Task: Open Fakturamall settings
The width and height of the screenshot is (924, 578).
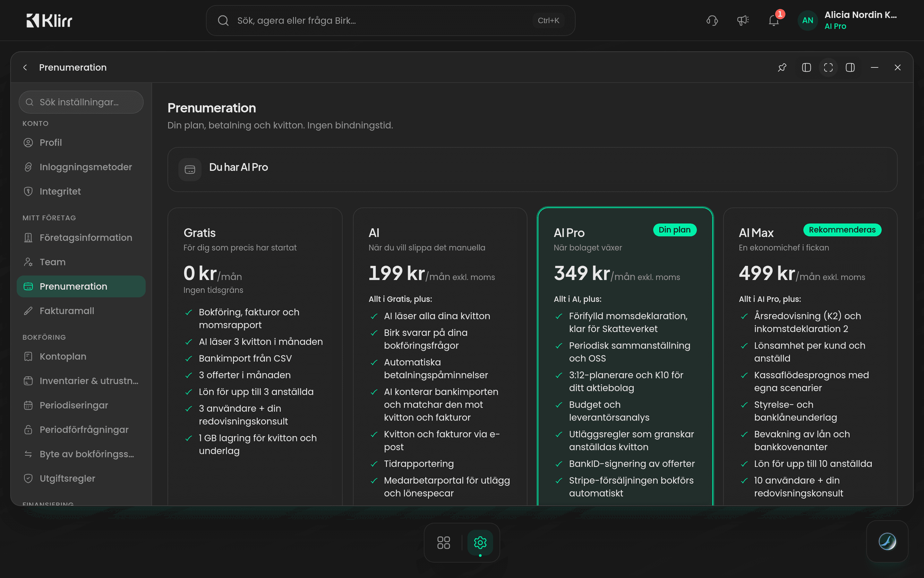Action: click(81, 311)
